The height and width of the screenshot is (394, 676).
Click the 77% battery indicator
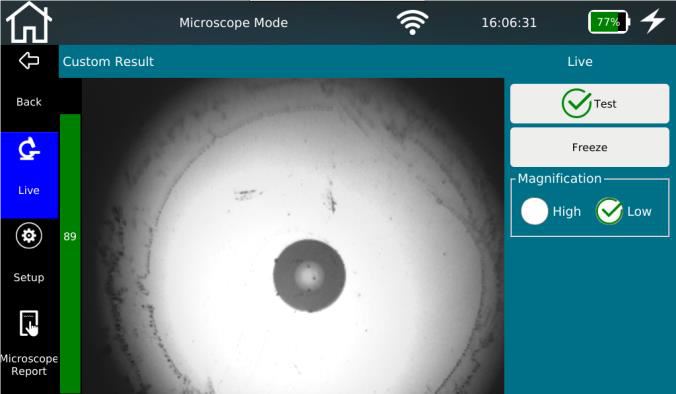609,22
